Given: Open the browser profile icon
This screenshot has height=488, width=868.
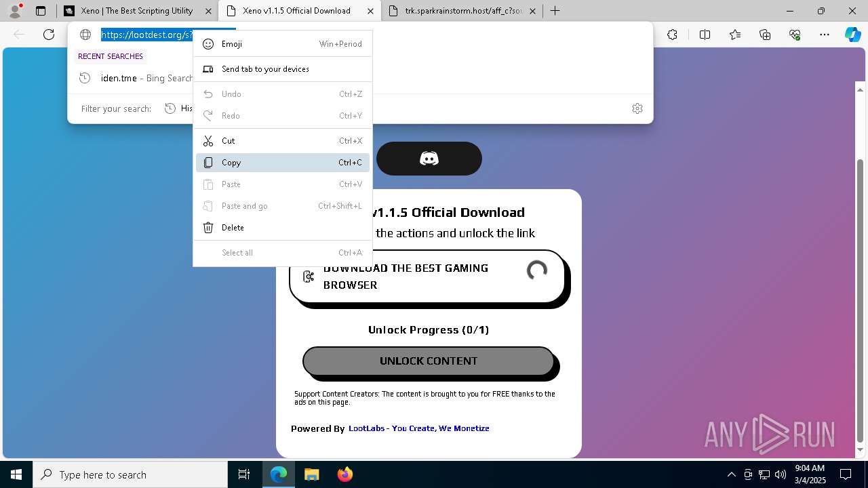Looking at the screenshot, I should coord(15,11).
